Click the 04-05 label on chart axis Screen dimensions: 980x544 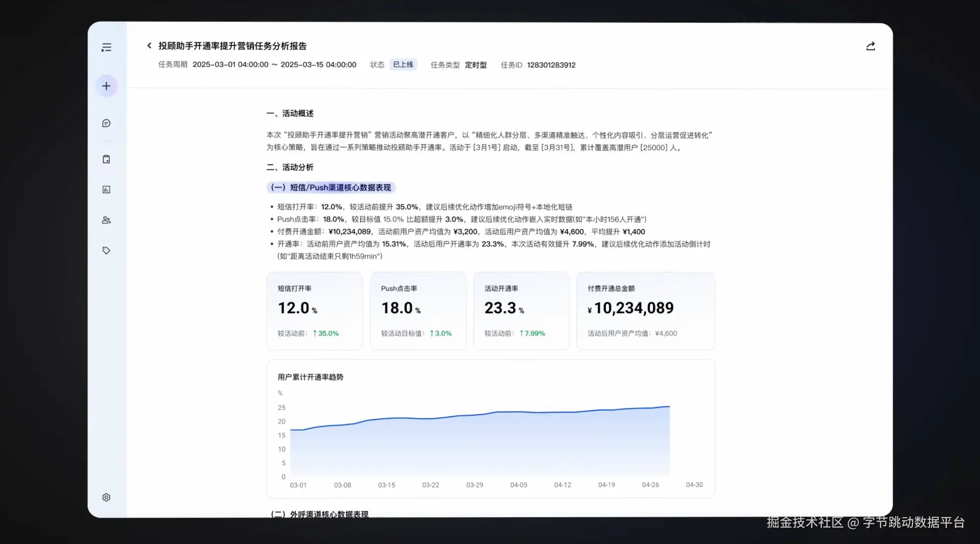tap(518, 485)
